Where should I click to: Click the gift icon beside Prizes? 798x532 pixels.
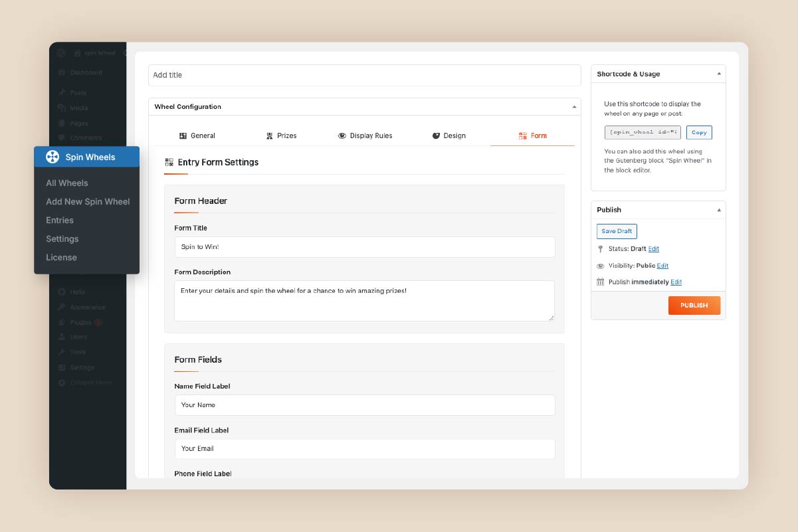tap(271, 135)
